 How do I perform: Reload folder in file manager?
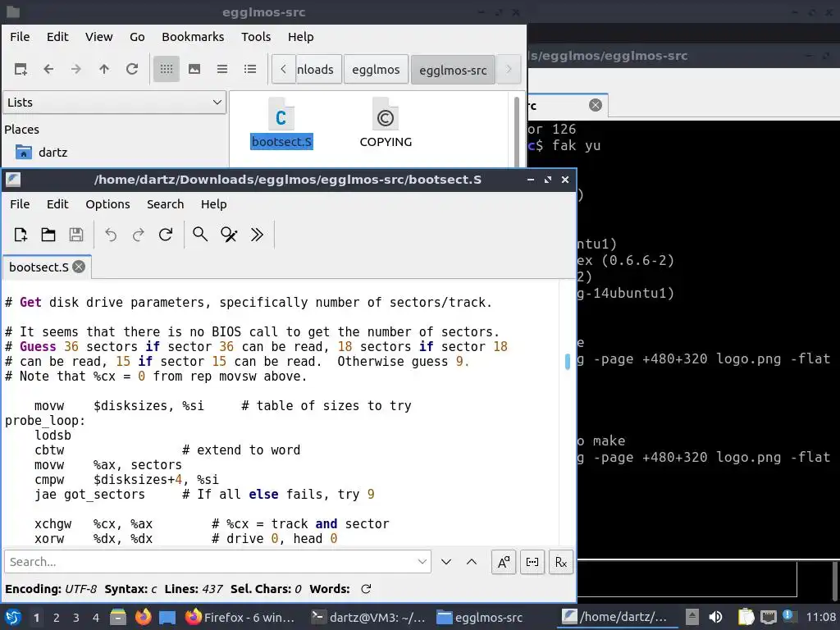(x=132, y=69)
